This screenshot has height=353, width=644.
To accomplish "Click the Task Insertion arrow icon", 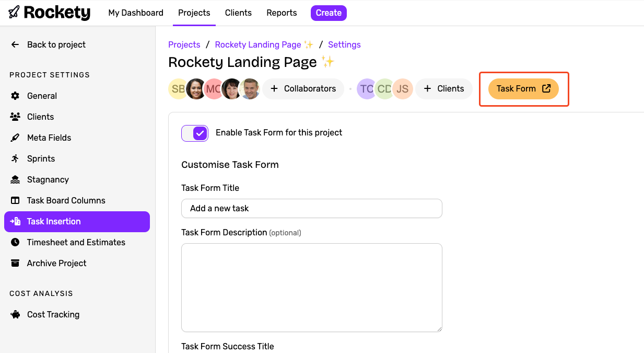I will click(x=15, y=221).
